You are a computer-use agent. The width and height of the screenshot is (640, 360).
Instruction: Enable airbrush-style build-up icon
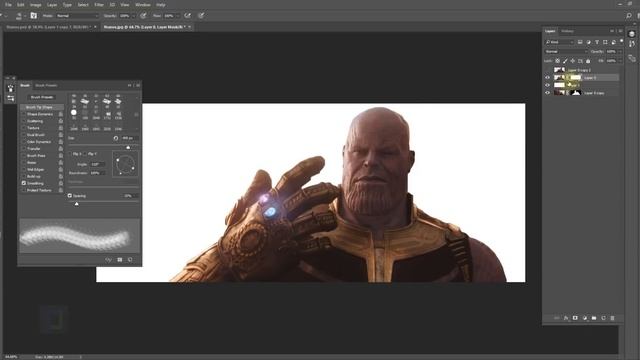tap(188, 16)
